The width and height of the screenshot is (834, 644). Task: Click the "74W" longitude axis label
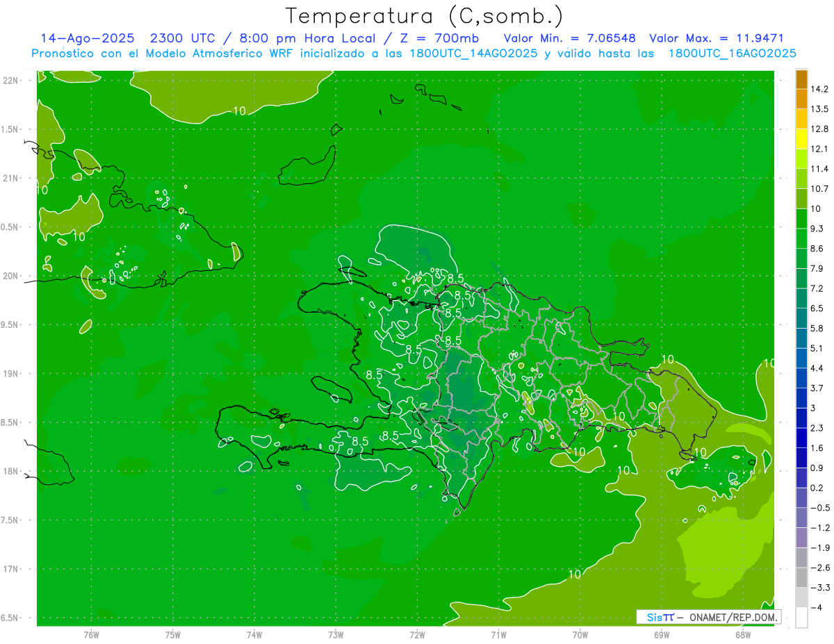[254, 634]
